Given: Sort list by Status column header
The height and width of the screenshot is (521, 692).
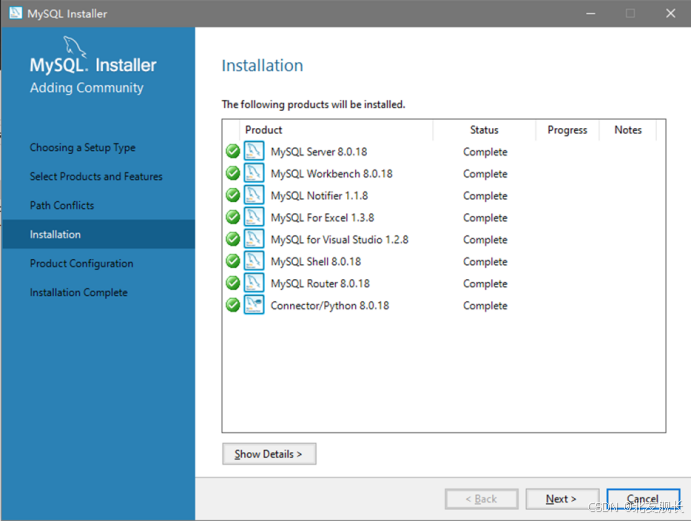Looking at the screenshot, I should coord(484,130).
